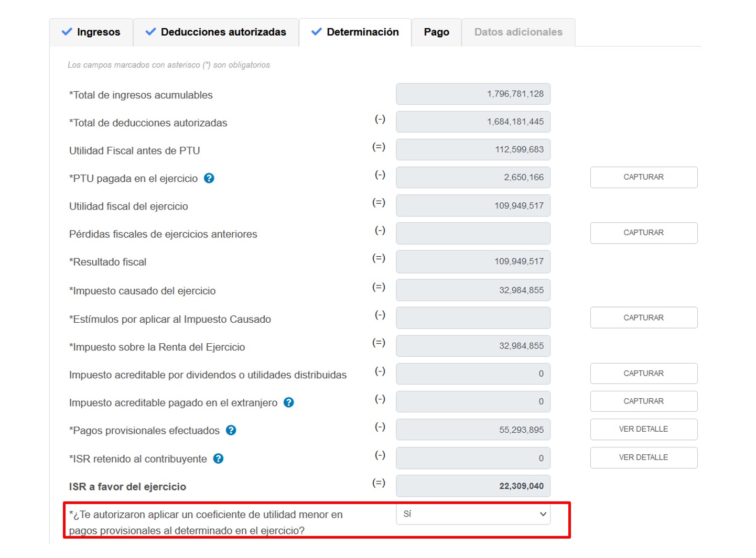Screen dimensions: 756x558
Task: Open the Deducciones autorizadas tab
Action: pyautogui.click(x=216, y=32)
